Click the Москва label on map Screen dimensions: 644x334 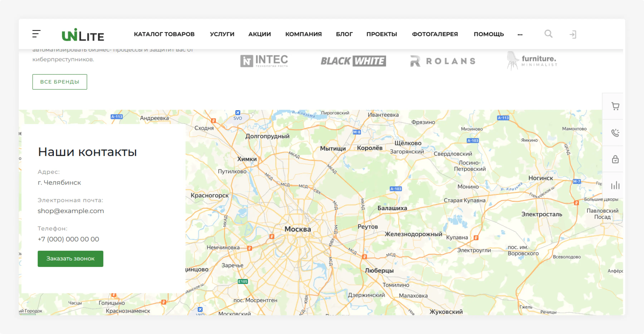297,229
